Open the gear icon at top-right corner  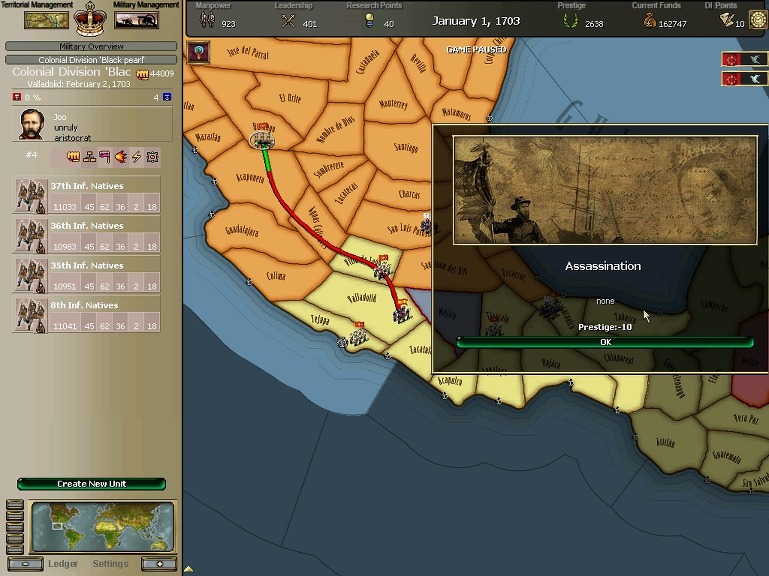(757, 20)
